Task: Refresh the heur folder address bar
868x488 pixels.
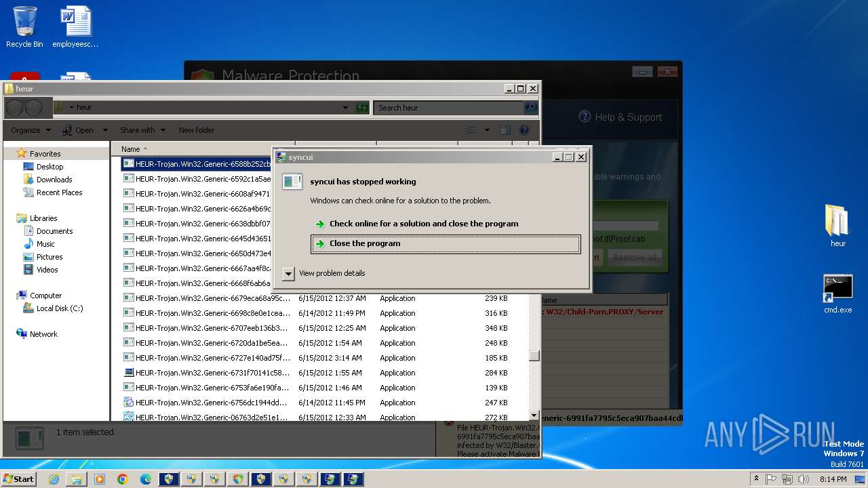Action: tap(362, 108)
